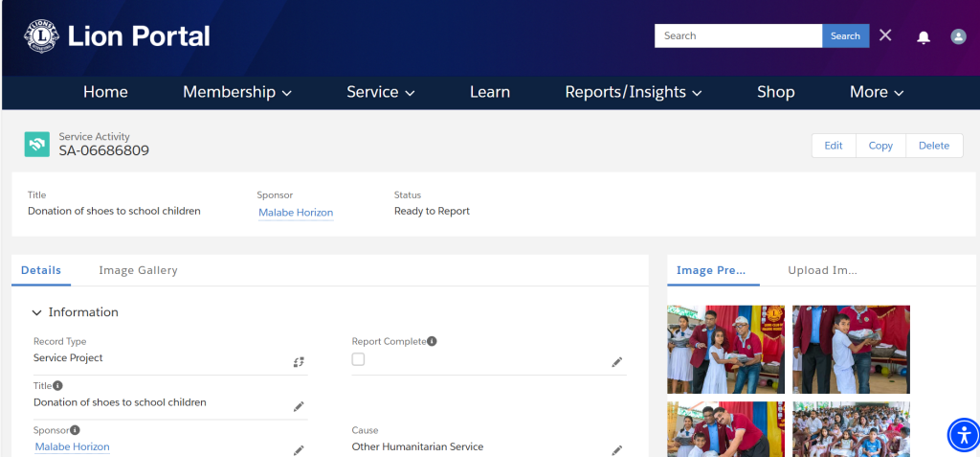Viewport: 980px width, 457px height.
Task: Close the search bar with X
Action: click(885, 35)
